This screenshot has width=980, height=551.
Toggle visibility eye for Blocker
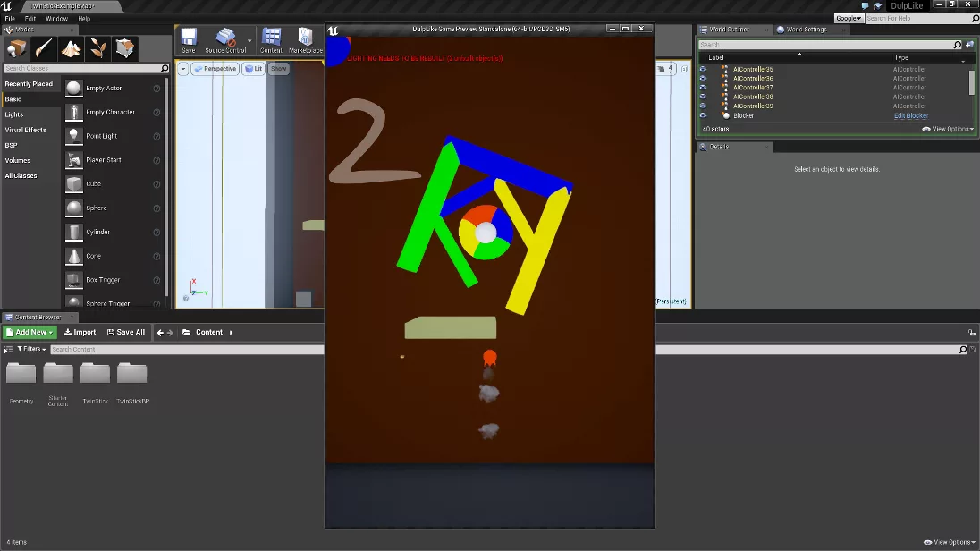click(703, 115)
